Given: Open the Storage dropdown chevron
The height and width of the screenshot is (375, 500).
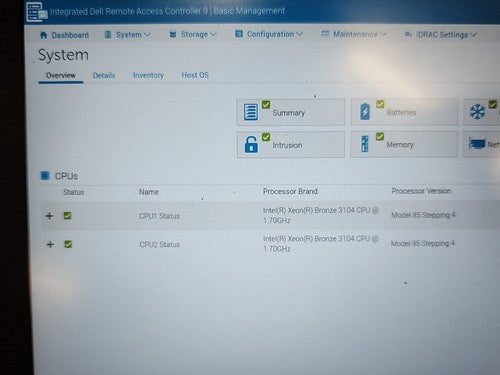Looking at the screenshot, I should pyautogui.click(x=213, y=34).
